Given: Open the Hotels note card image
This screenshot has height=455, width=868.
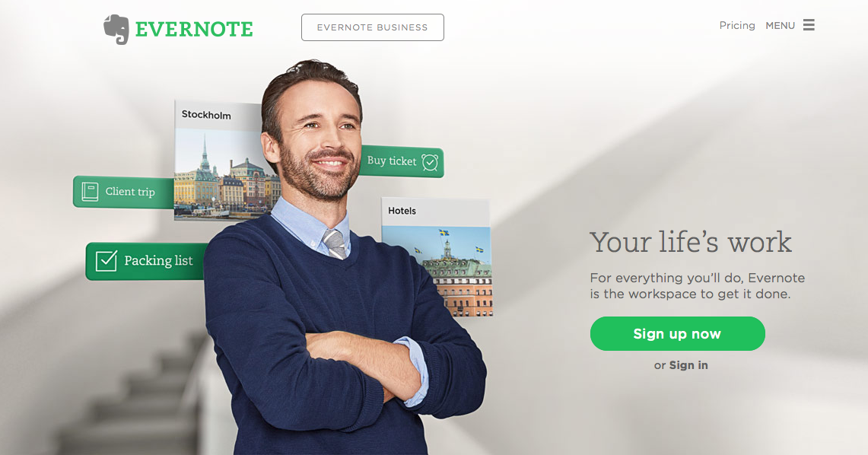Looking at the screenshot, I should pyautogui.click(x=437, y=270).
